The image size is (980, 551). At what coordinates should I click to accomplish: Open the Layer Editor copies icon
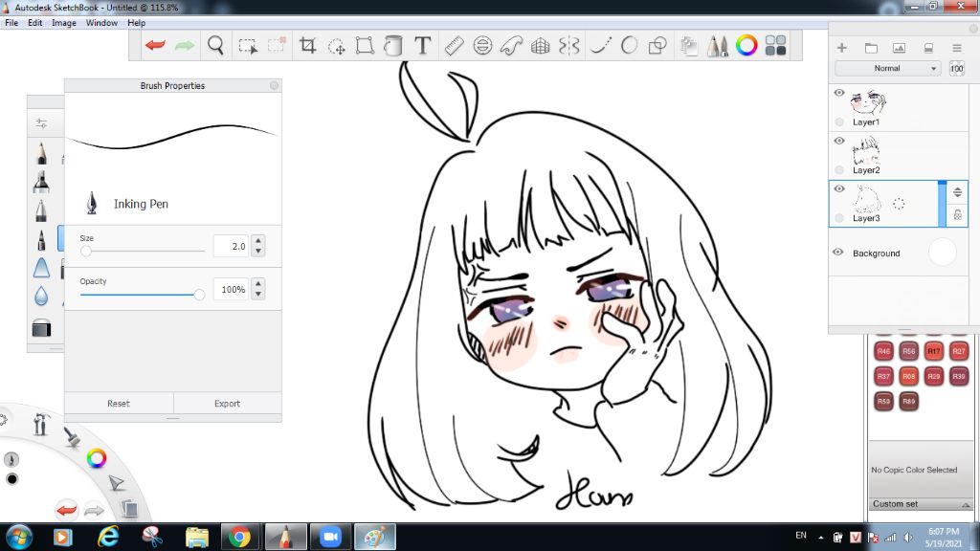click(x=689, y=46)
